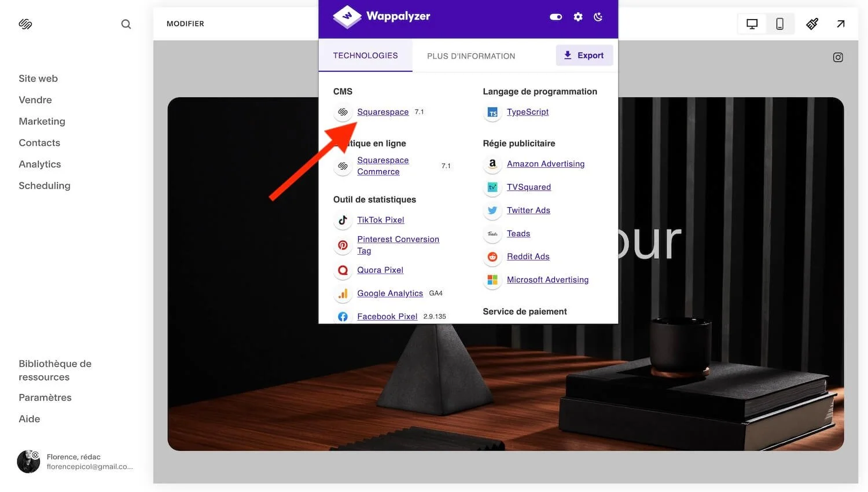Open TVSquared link
The height and width of the screenshot is (492, 868).
click(529, 187)
